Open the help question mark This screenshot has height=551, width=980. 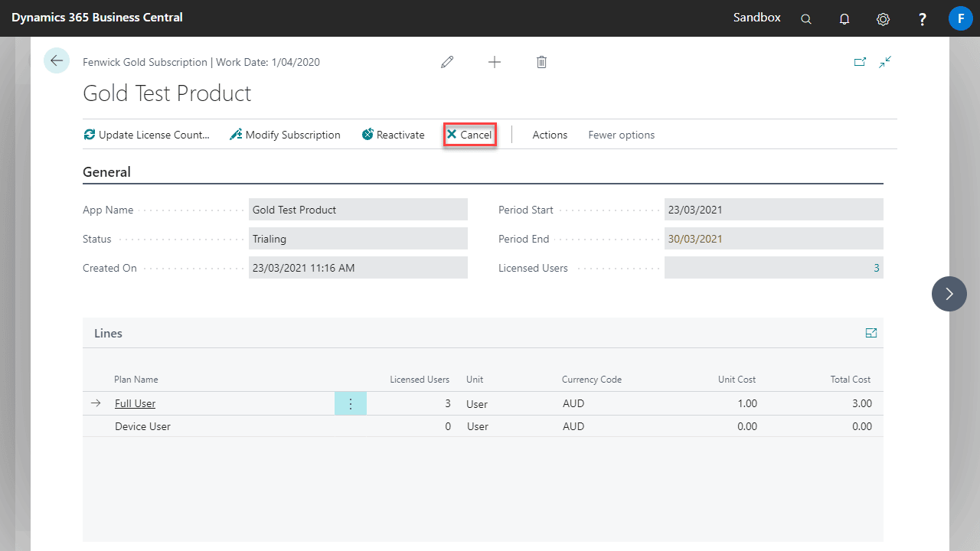coord(923,19)
